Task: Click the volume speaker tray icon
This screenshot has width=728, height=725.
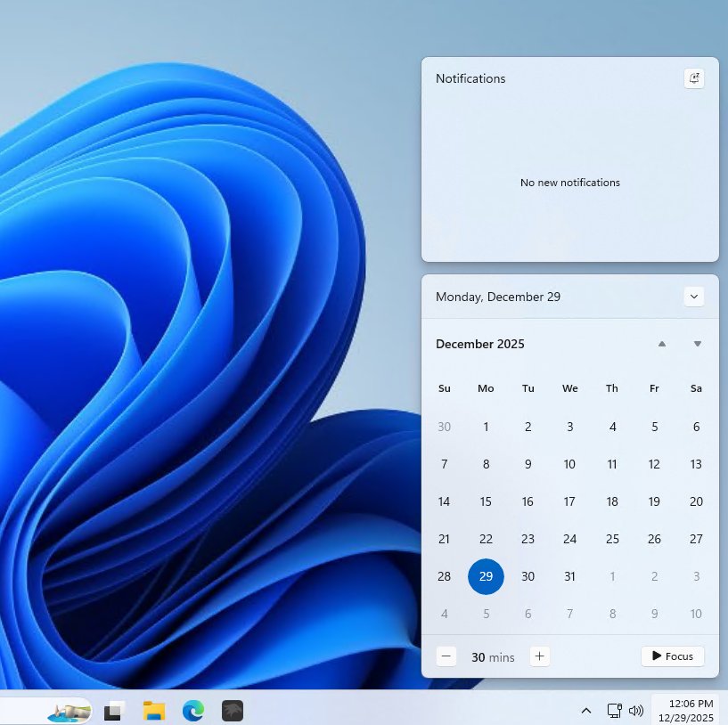Action: 636,711
